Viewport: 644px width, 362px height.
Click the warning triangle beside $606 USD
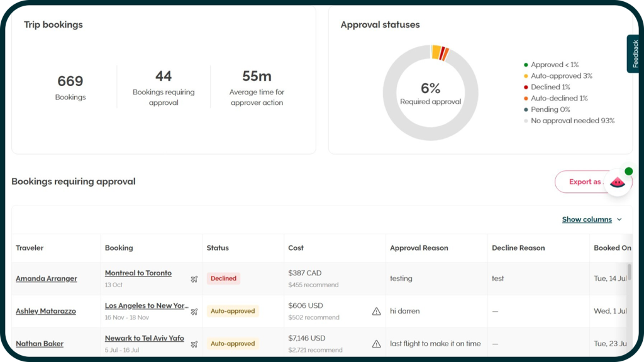376,311
